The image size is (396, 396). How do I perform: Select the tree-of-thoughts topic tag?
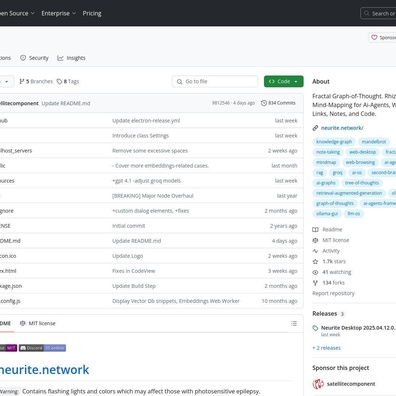click(x=362, y=183)
